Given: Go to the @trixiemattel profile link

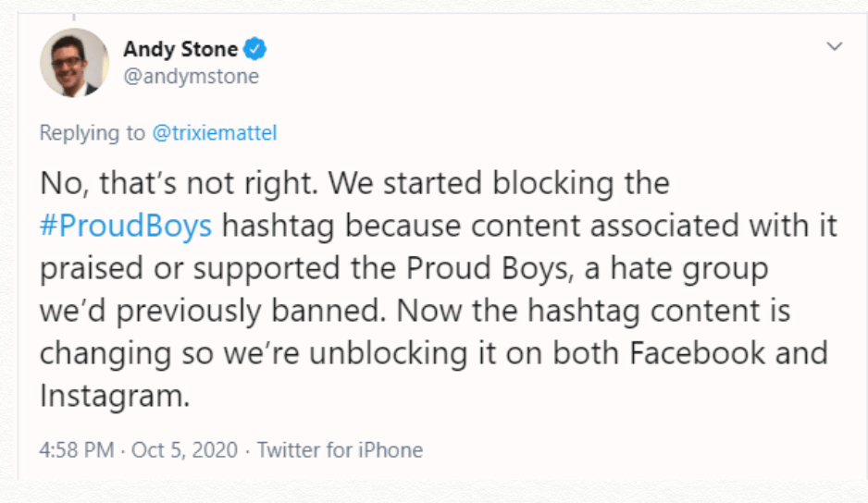Looking at the screenshot, I should click(215, 133).
